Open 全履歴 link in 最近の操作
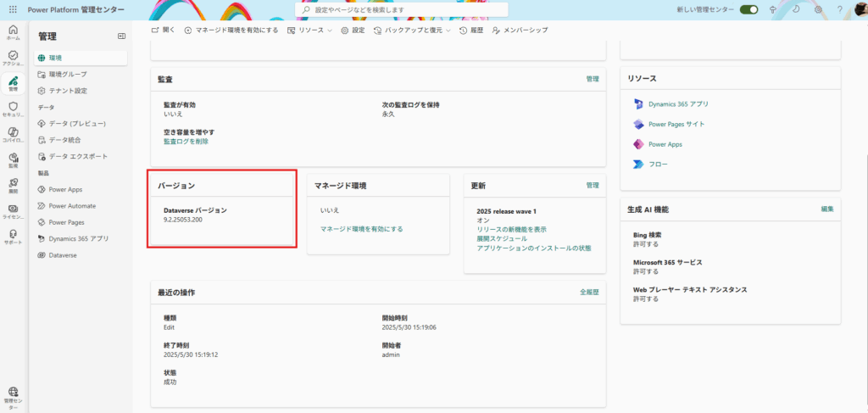This screenshot has width=868, height=413. (x=590, y=292)
